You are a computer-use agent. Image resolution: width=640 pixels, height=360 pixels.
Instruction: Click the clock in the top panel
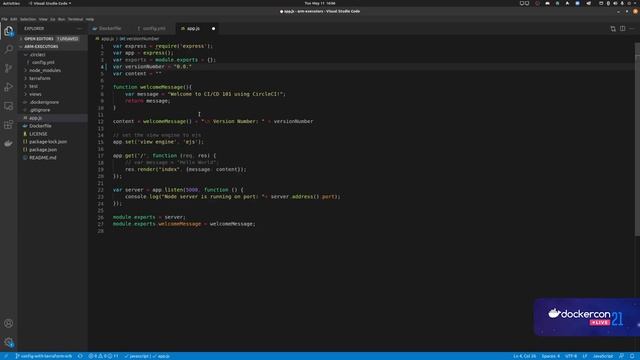coord(320,3)
